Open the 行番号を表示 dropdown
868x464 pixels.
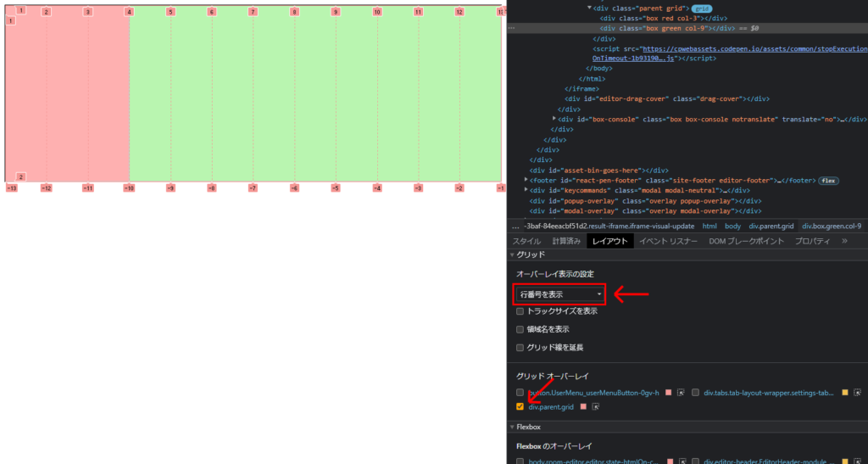[x=560, y=294]
